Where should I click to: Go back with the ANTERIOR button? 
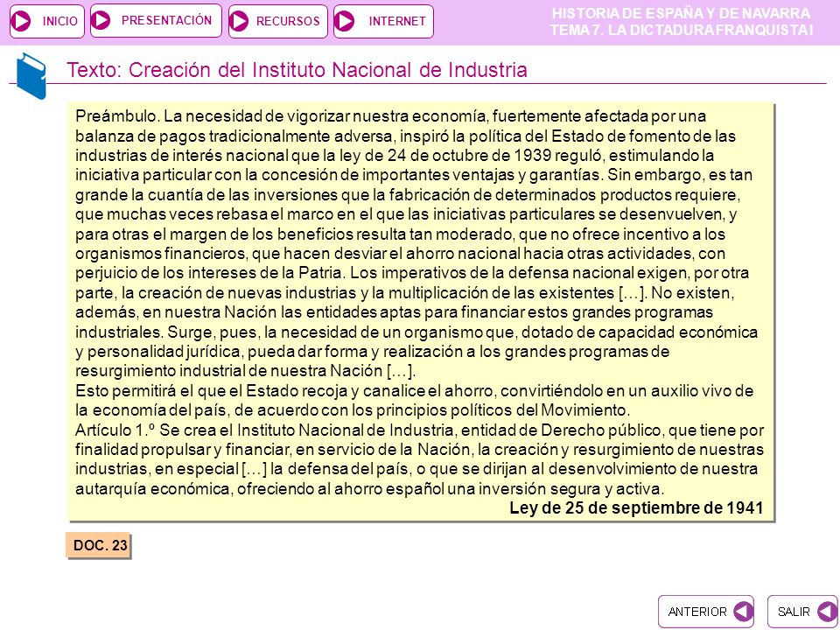click(x=706, y=612)
